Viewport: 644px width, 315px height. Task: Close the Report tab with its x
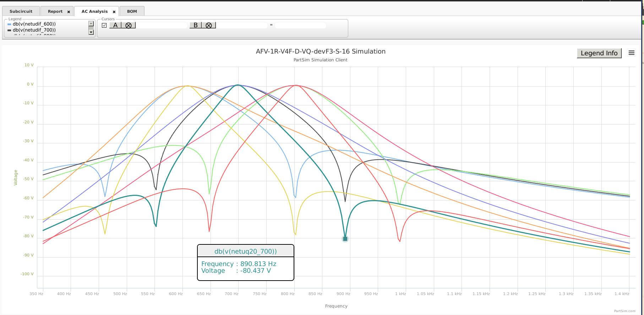pos(69,12)
